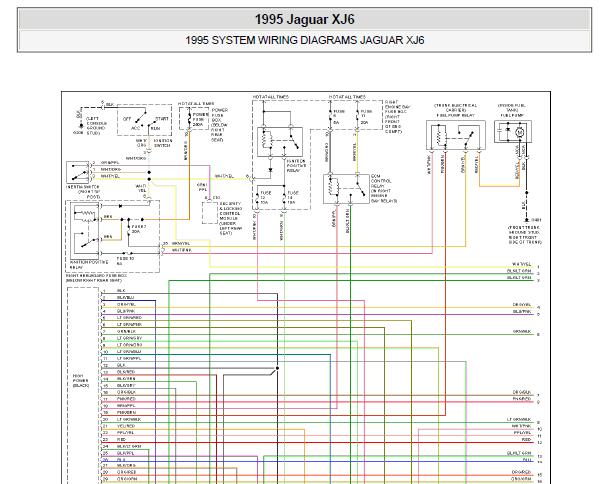Click connector pin 7 "GRN/BLK" row
The height and width of the screenshot is (484, 603).
click(121, 331)
